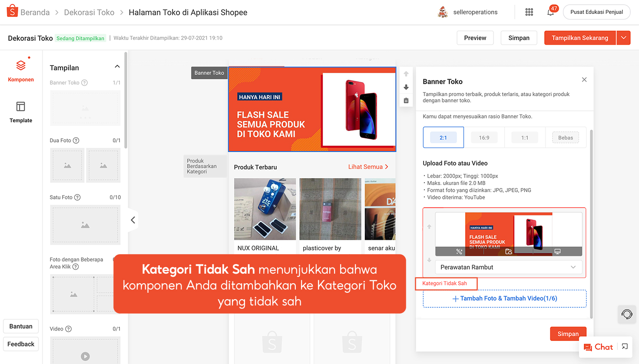Select the 16:9 banner ratio

484,138
